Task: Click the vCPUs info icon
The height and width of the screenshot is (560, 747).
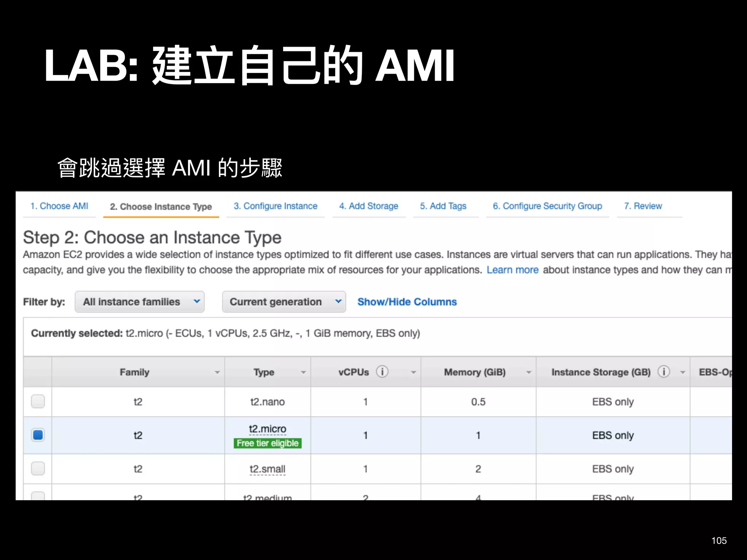Action: (x=382, y=372)
